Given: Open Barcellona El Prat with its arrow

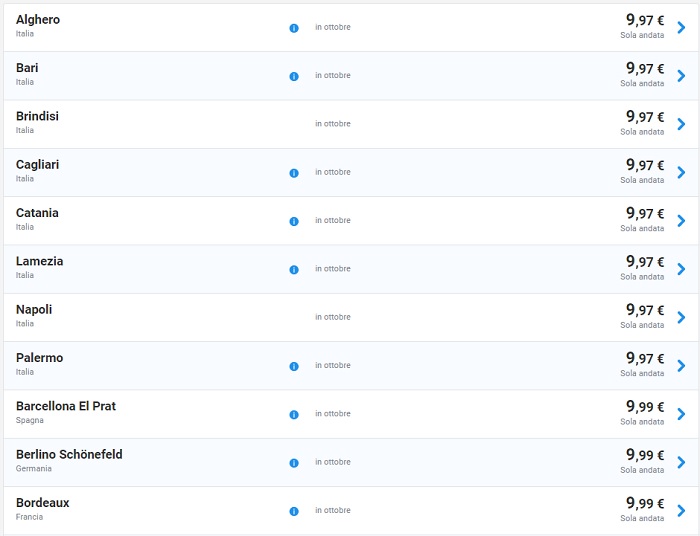Looking at the screenshot, I should (x=681, y=414).
